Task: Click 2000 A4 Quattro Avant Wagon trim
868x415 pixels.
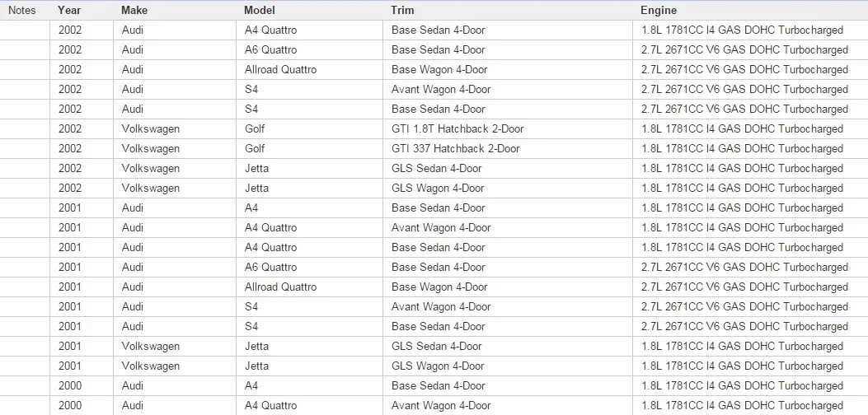Action: pos(508,406)
